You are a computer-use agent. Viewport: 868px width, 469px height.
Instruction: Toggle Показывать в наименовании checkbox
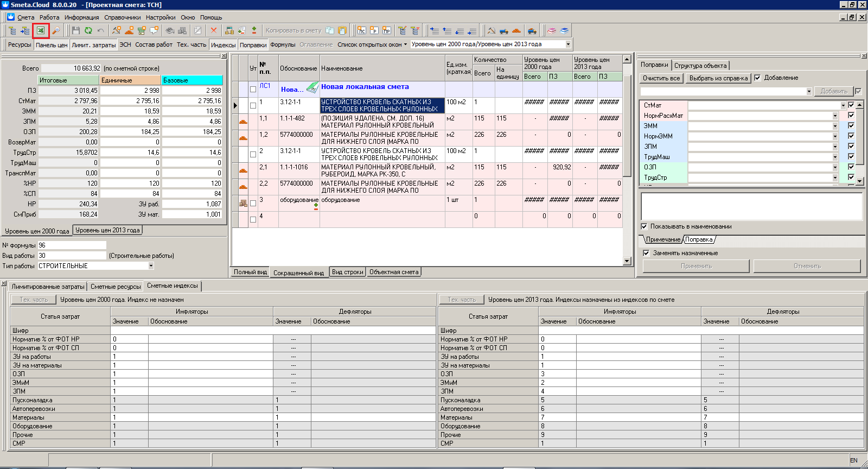[644, 226]
